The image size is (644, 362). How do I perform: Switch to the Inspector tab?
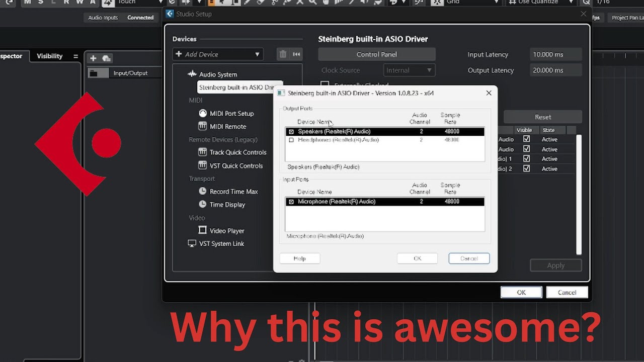[11, 56]
